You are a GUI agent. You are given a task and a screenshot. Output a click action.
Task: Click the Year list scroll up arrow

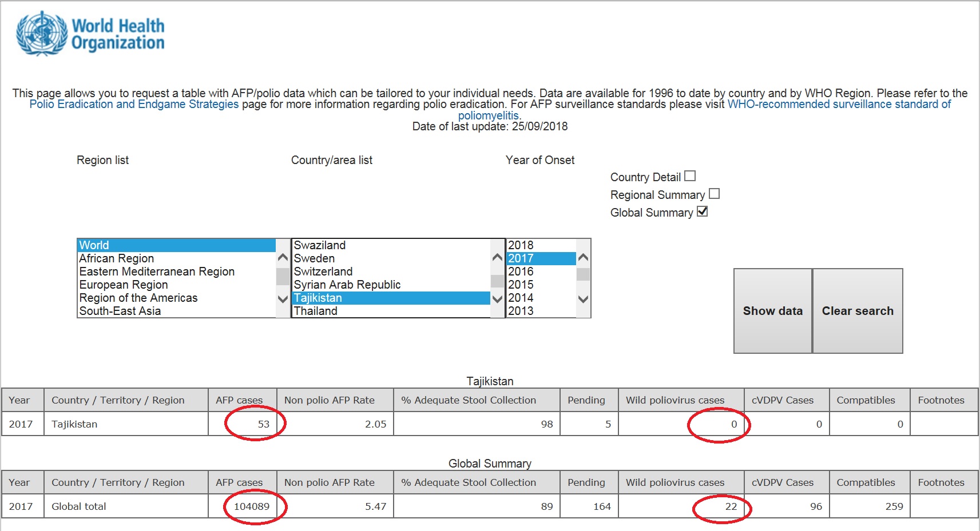(584, 258)
